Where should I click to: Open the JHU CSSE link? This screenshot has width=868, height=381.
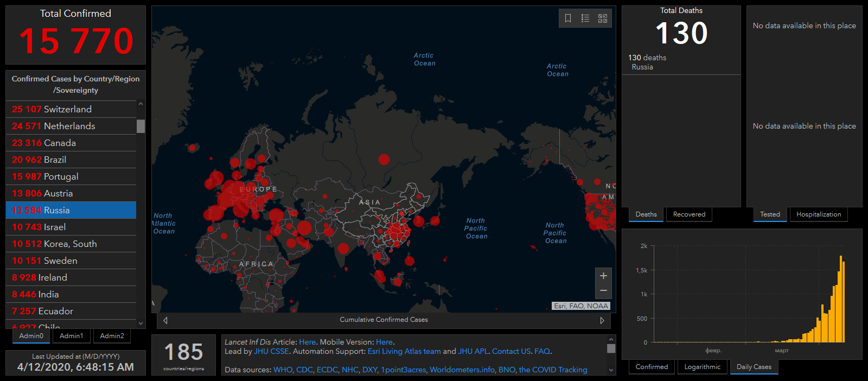(x=271, y=351)
